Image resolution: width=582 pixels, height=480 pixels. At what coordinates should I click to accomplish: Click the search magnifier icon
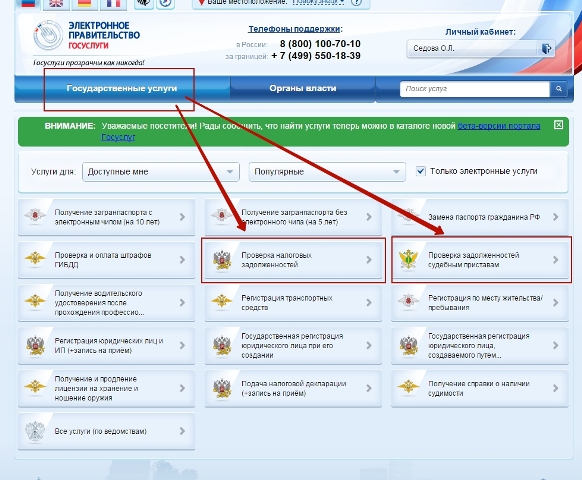pos(558,89)
